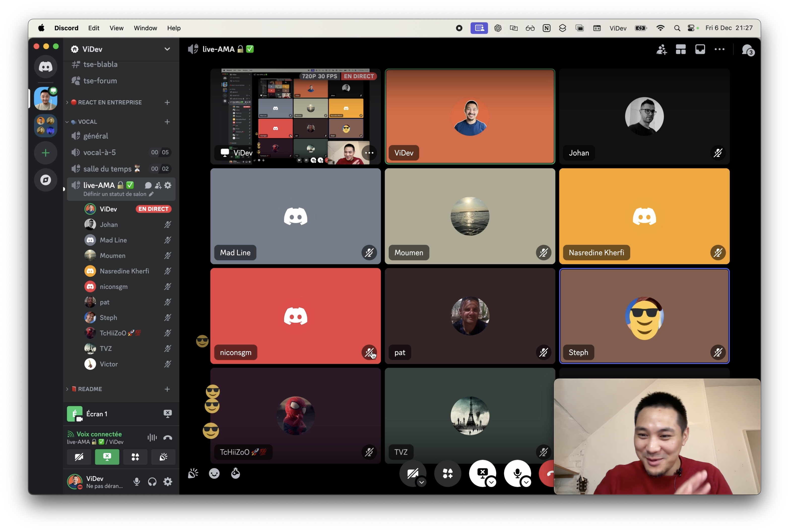The height and width of the screenshot is (532, 789).
Task: Disconnect from voice using phone icon
Action: pyautogui.click(x=168, y=438)
